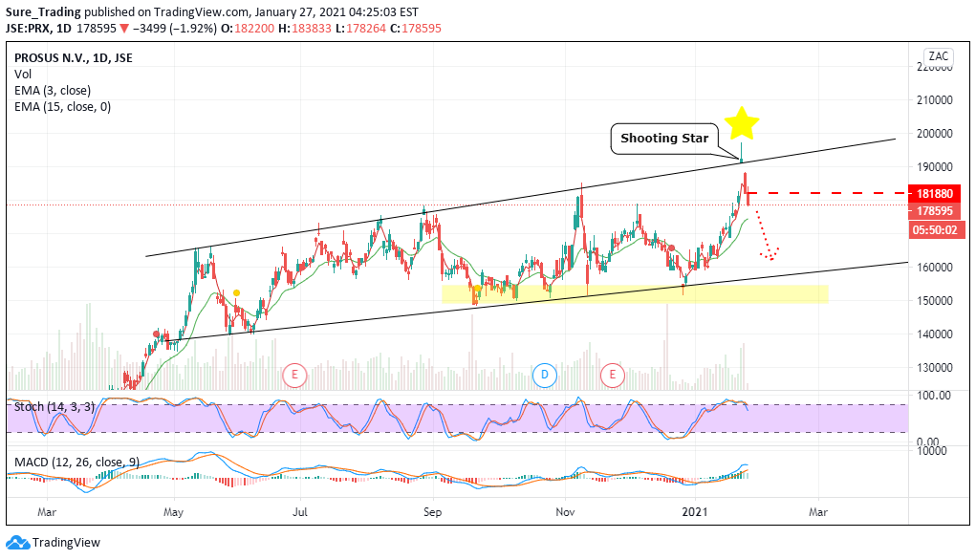Screen dimensions: 976x560
Task: Click the Sure_Trading author name
Action: 43,11
